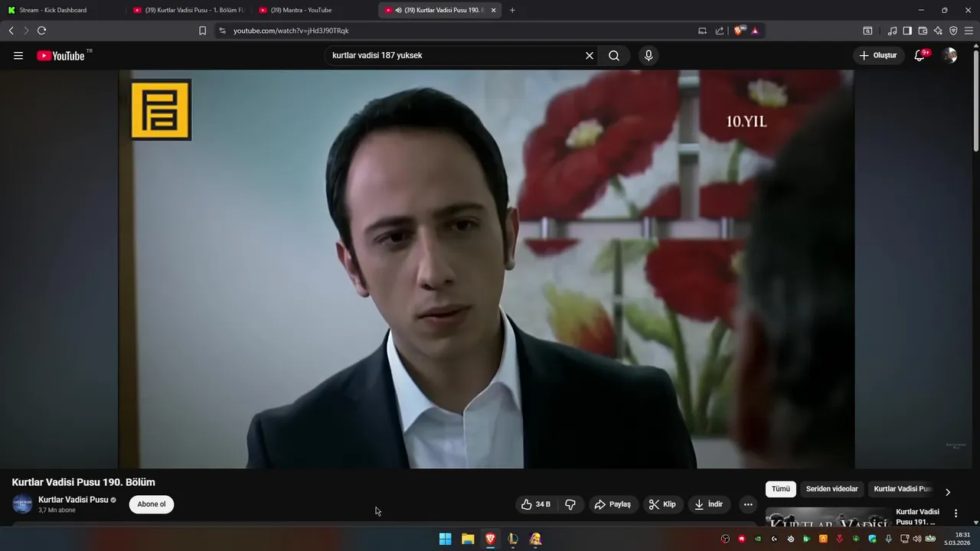Clear the search box text
The width and height of the screenshot is (980, 551).
pyautogui.click(x=590, y=56)
